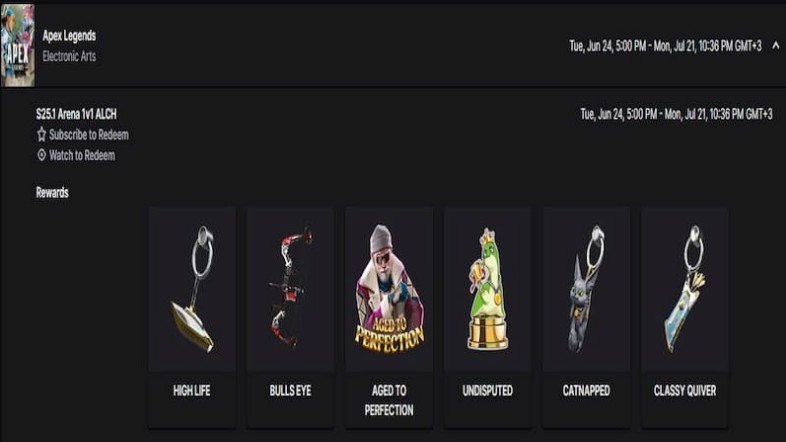Select the Catnapped cat charm image
This screenshot has width=786, height=442.
pos(586,289)
